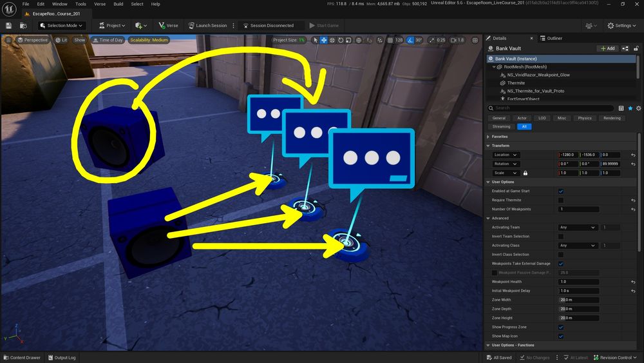Activate the rotate gizmo tool
The width and height of the screenshot is (644, 363).
pos(341,40)
